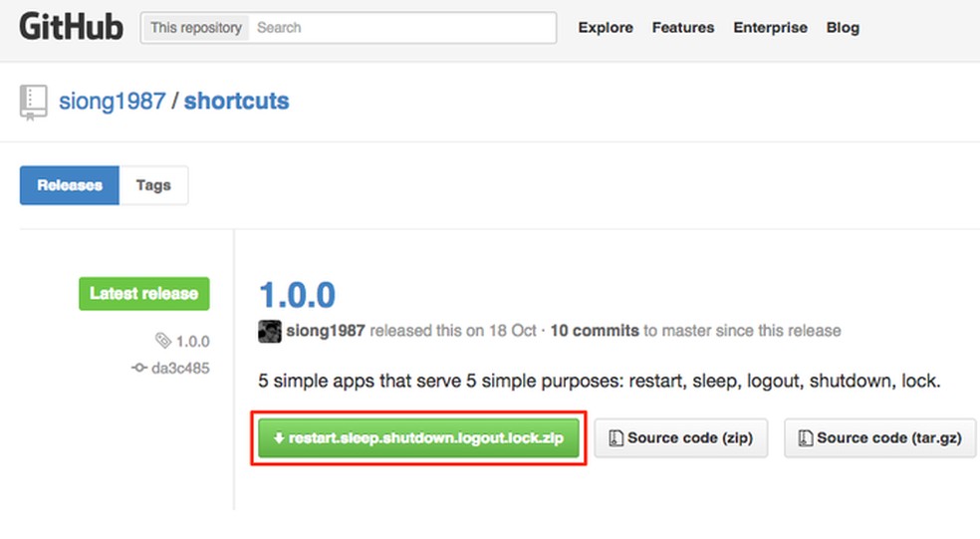Click the file icon on Source code (tar.gz)

[806, 438]
